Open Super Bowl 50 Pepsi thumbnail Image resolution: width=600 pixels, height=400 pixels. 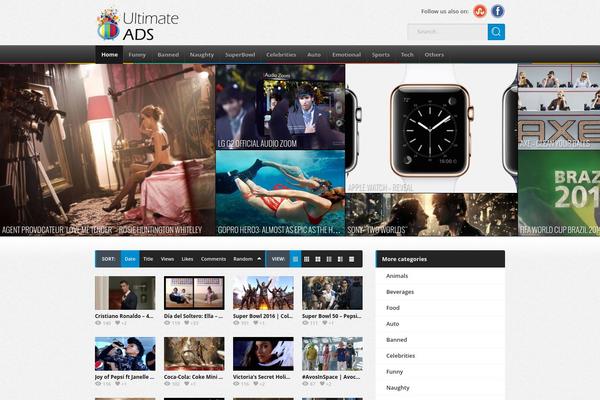332,293
